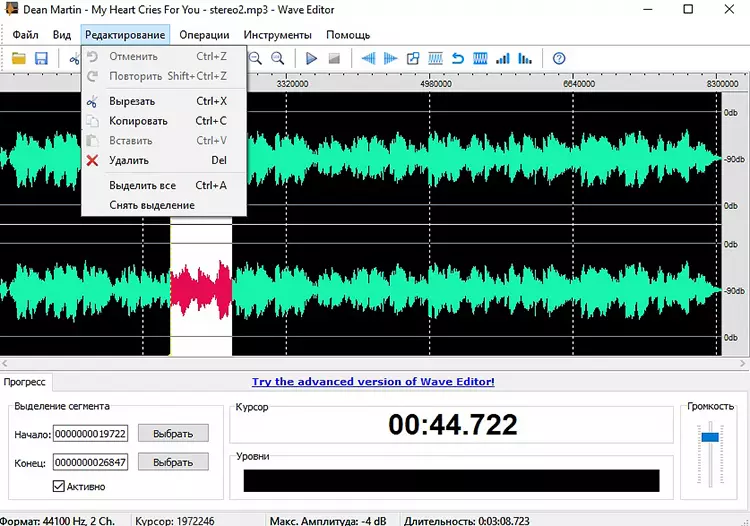Click the Курсор: 1972246 status entry
750x526 pixels.
(x=175, y=520)
